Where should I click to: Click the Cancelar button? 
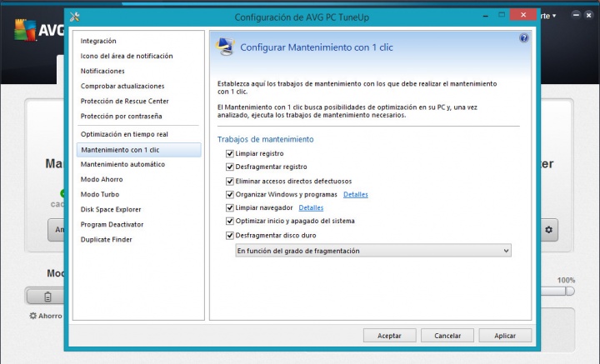click(447, 336)
